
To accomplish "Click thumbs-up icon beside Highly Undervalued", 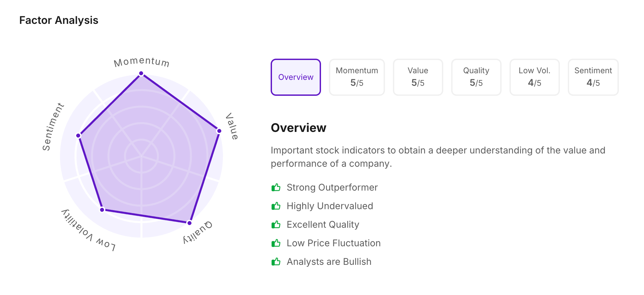I will tap(276, 206).
